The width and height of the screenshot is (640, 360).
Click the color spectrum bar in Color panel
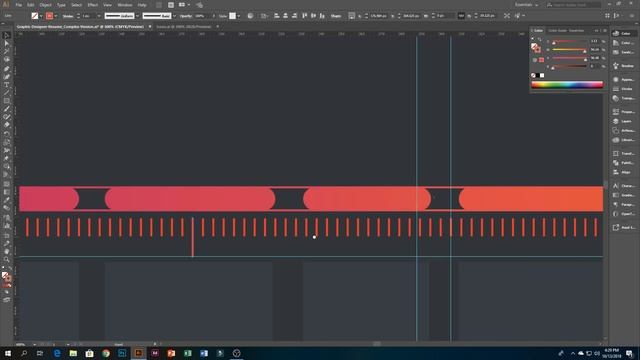point(567,85)
